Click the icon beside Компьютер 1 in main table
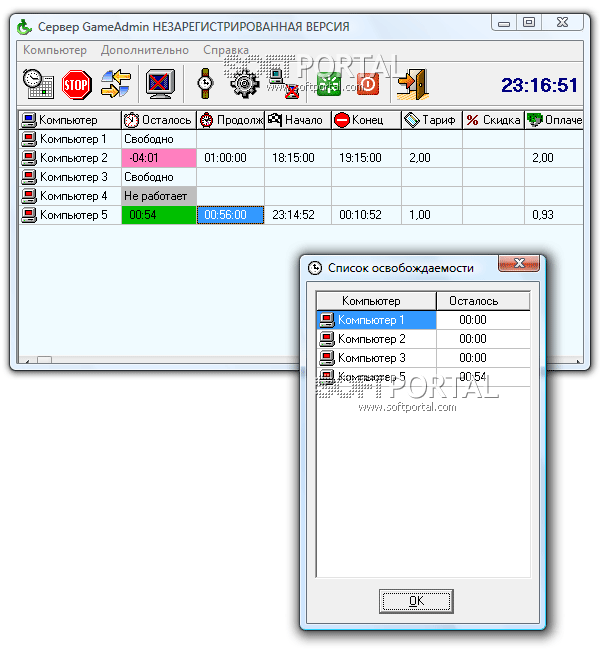The height and width of the screenshot is (649, 601). tap(29, 139)
